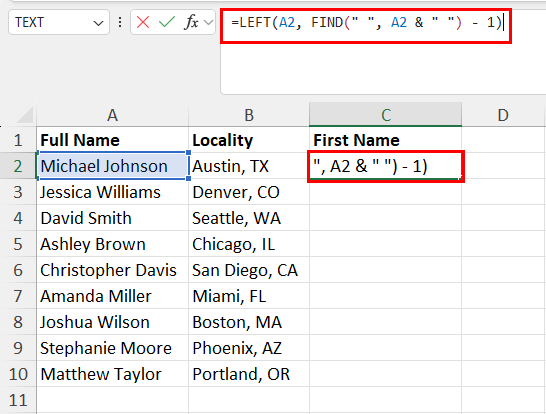This screenshot has height=414, width=546.
Task: Select row 8 header
Action: coord(18,322)
